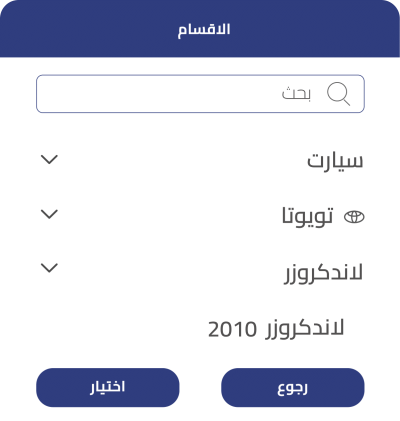The height and width of the screenshot is (421, 400).
Task: Click the 2010 year text
Action: (232, 330)
